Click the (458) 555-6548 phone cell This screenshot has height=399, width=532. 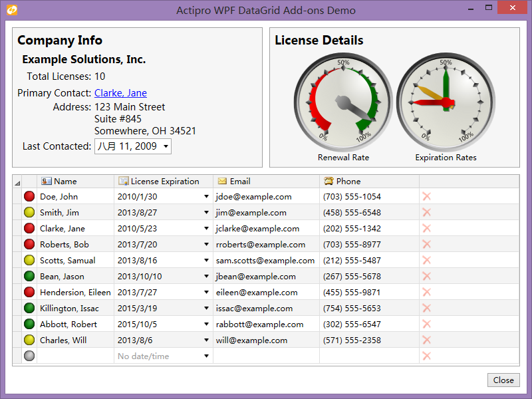tap(370, 212)
